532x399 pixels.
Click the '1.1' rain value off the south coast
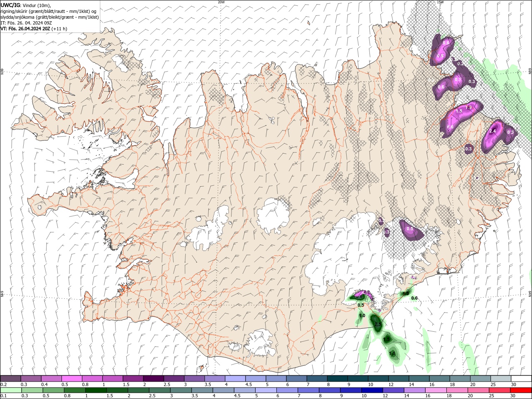point(392,353)
